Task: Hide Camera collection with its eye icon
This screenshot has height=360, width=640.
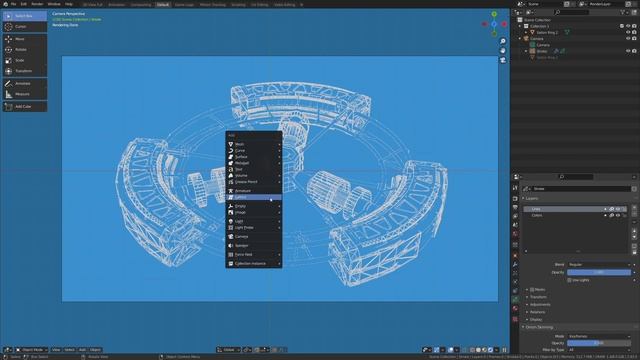Action: (628, 38)
